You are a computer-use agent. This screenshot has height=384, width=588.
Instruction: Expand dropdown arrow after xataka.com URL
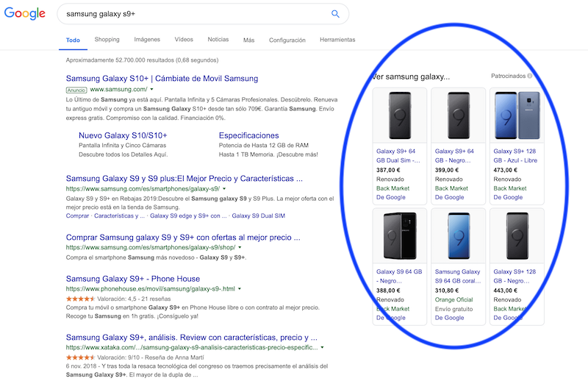tap(323, 348)
